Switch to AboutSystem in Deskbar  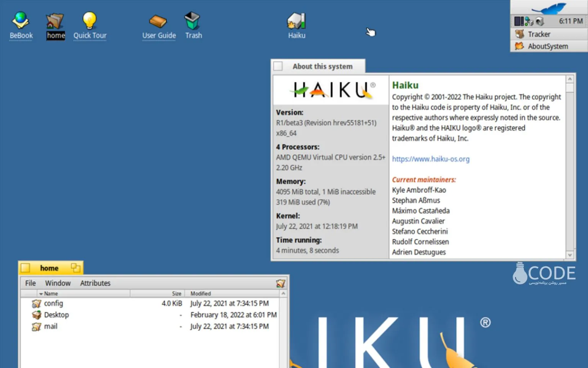pos(547,46)
